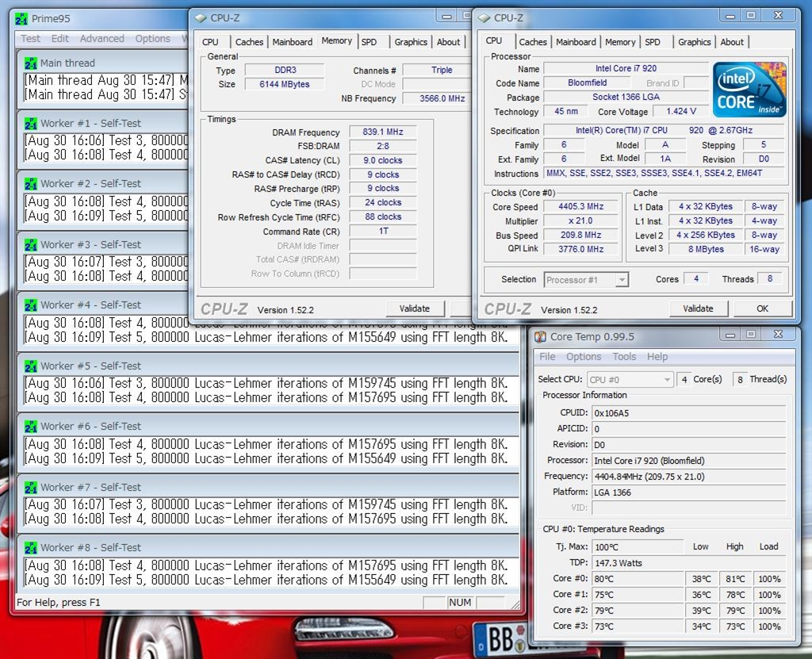Open the Advanced menu in Prime95

pyautogui.click(x=102, y=39)
